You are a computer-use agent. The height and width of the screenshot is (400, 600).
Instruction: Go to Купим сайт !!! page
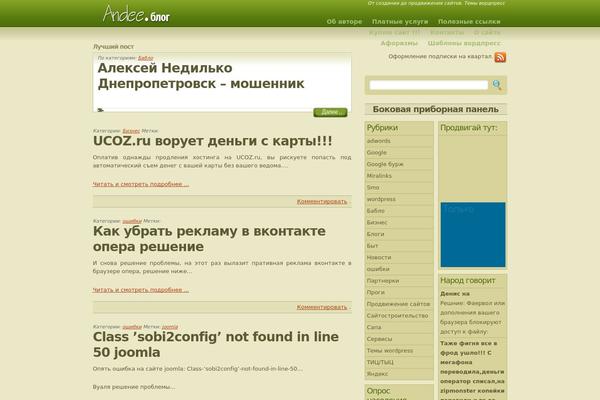click(x=394, y=33)
